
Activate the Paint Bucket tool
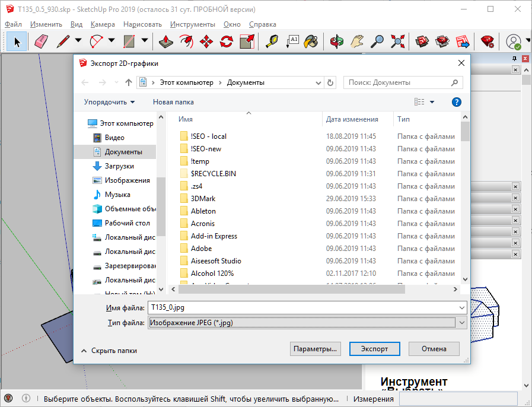coord(311,41)
